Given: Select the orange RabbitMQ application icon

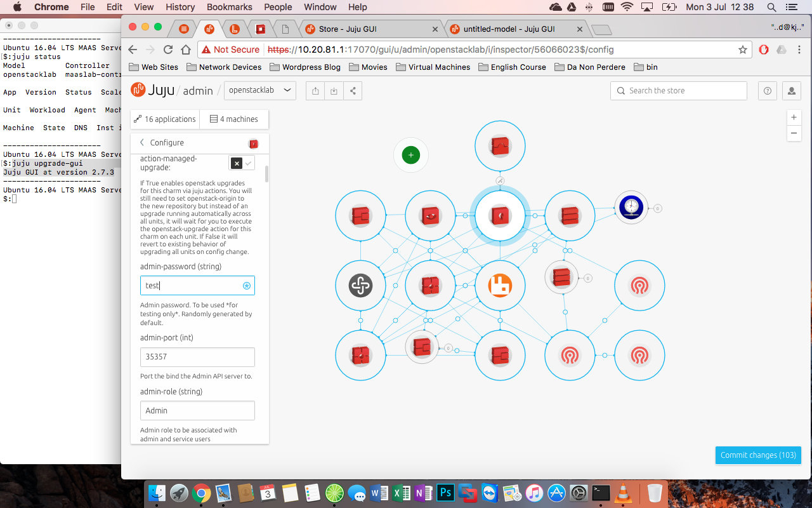Looking at the screenshot, I should click(500, 285).
